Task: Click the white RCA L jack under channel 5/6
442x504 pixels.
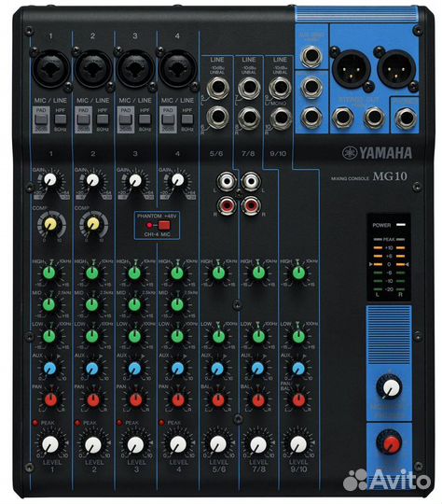Action: [x=227, y=182]
